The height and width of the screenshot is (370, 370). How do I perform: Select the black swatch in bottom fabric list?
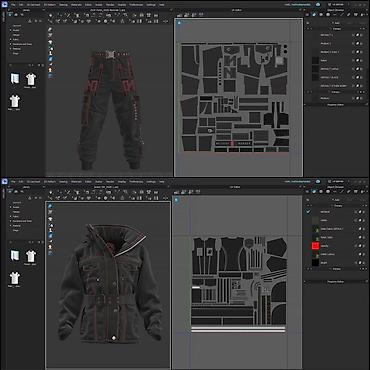315,263
